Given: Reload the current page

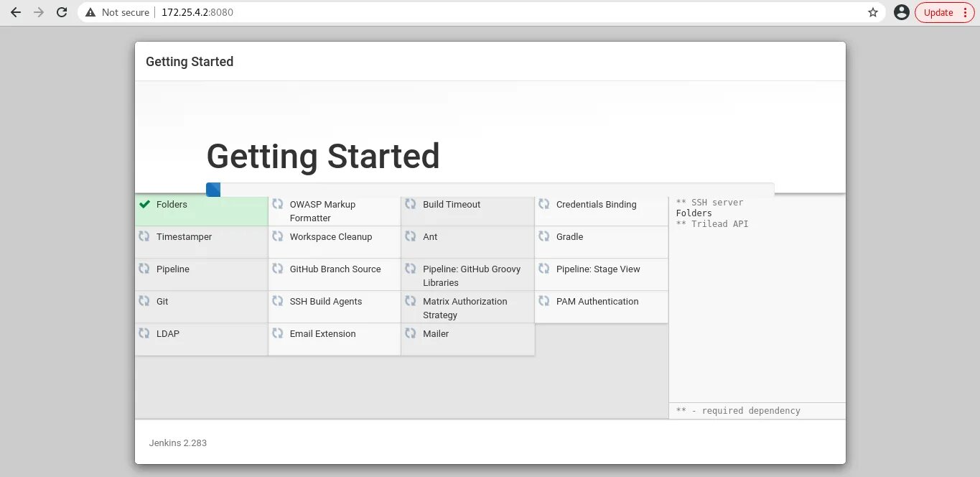Looking at the screenshot, I should tap(62, 12).
